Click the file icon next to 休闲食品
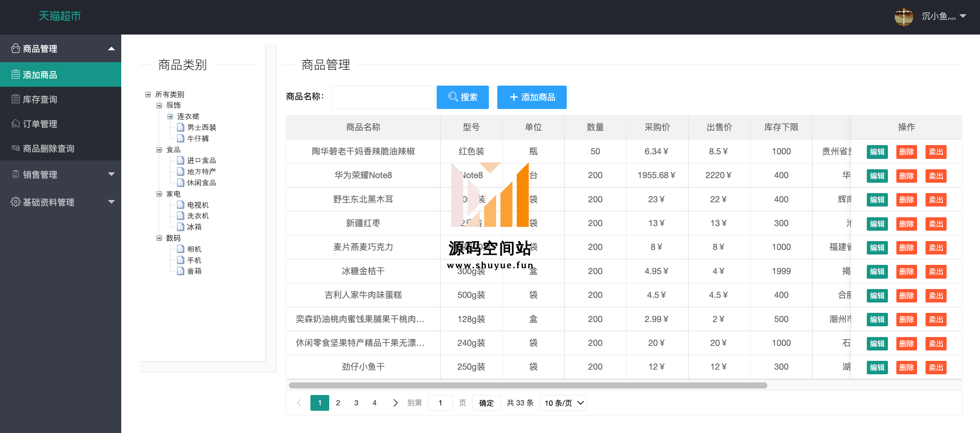Screen dimensions: 980x433 point(180,182)
